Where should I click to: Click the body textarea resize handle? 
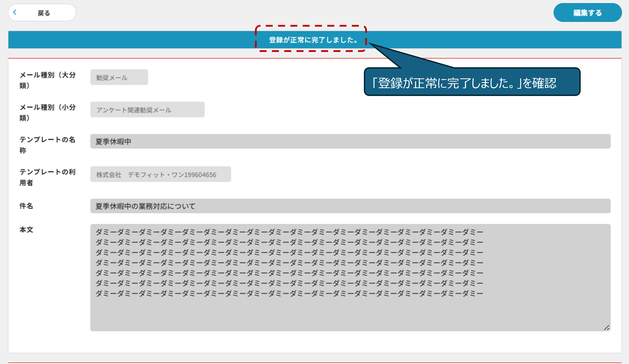(607, 328)
